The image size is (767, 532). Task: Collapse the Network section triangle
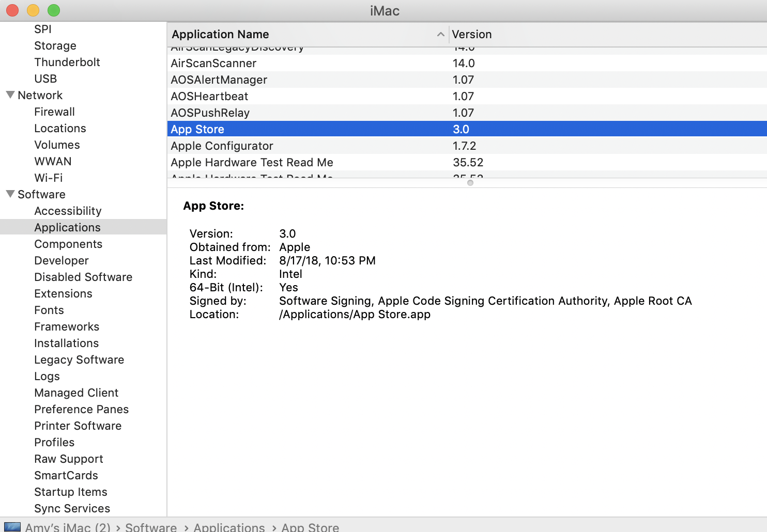(x=10, y=95)
